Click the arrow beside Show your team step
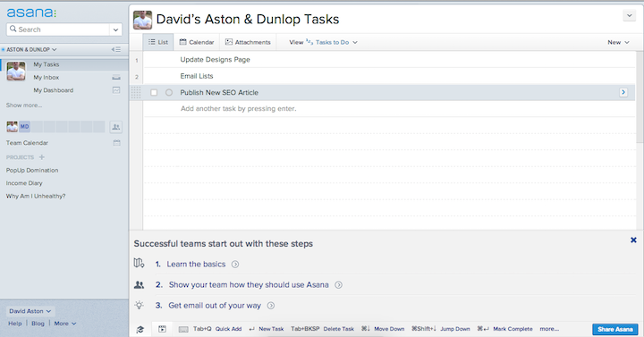The width and height of the screenshot is (644, 337). (338, 285)
